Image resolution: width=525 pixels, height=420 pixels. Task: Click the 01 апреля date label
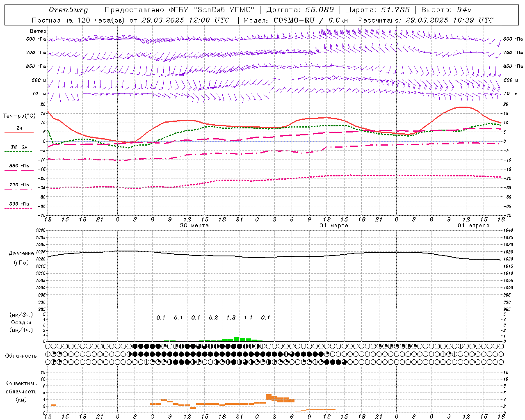tap(473, 225)
